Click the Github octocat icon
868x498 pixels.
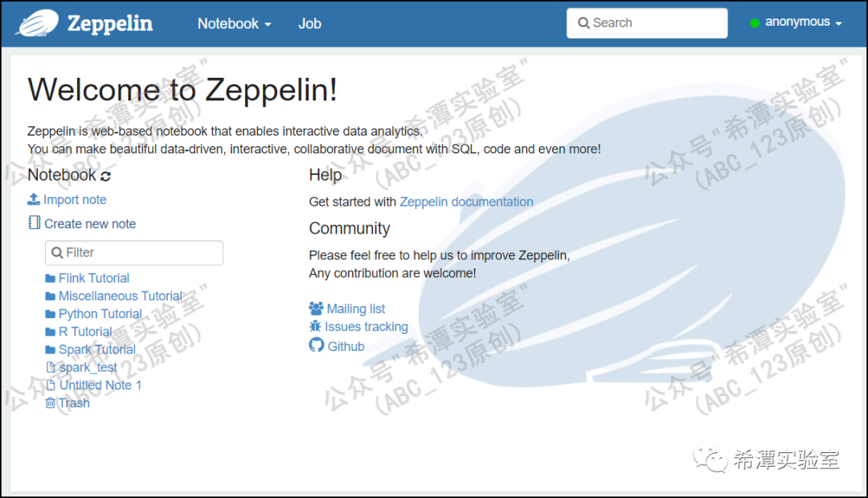point(316,345)
